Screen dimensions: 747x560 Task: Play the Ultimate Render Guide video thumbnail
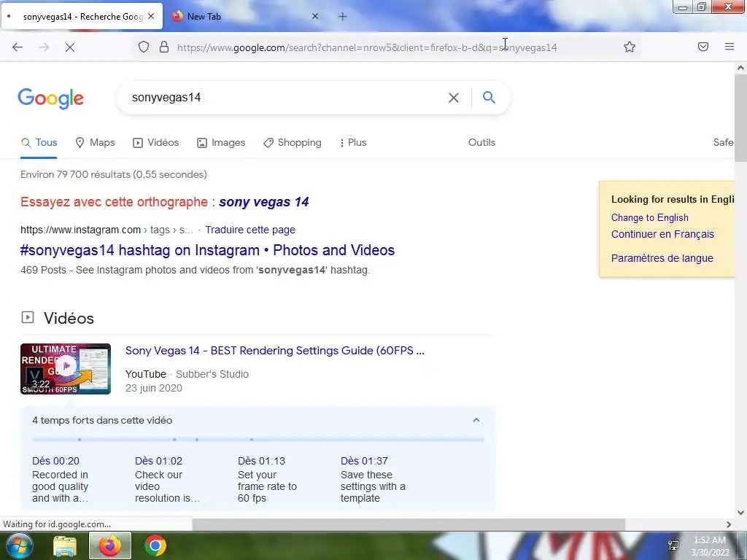66,368
